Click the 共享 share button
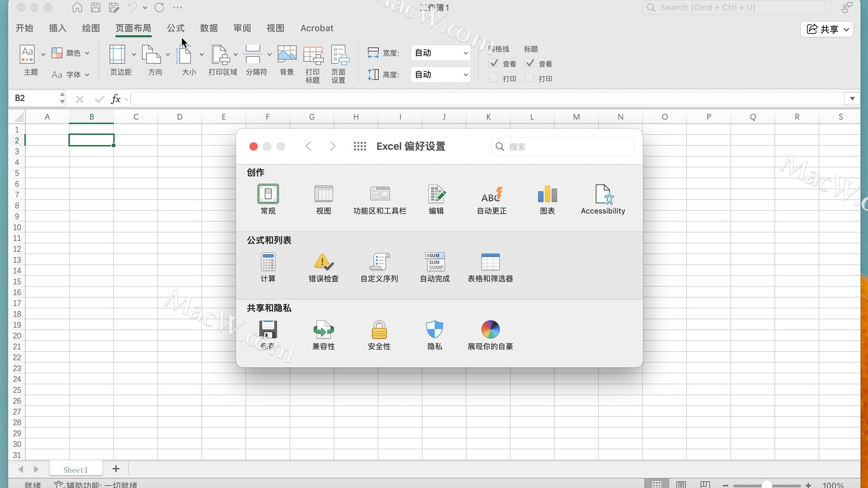This screenshot has height=488, width=868. click(x=827, y=29)
